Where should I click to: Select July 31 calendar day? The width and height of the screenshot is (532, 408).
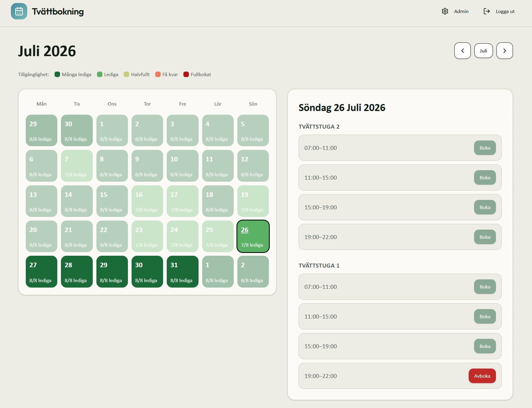(x=182, y=271)
